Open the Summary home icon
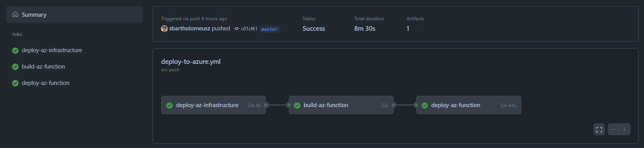This screenshot has height=148, width=644. (x=15, y=14)
